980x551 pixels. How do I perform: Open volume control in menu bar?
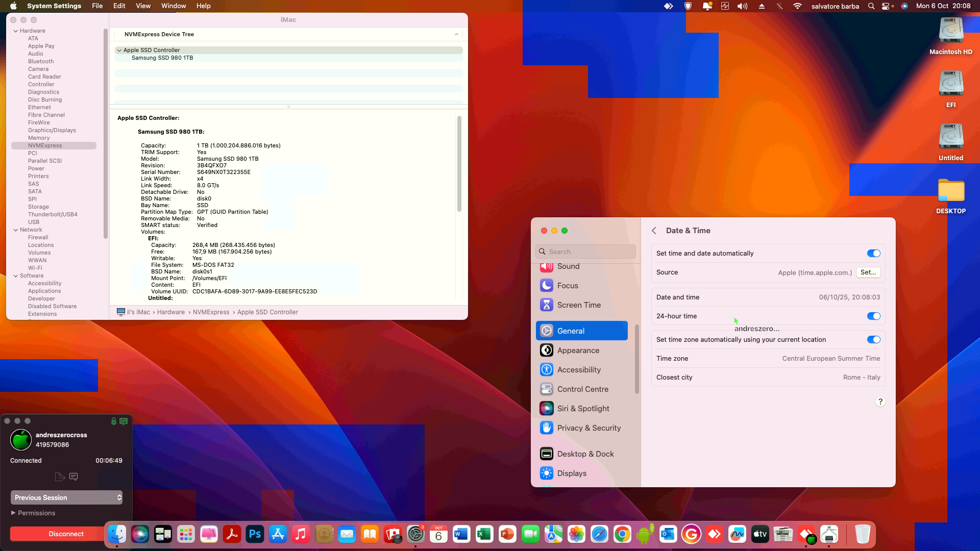(x=742, y=6)
